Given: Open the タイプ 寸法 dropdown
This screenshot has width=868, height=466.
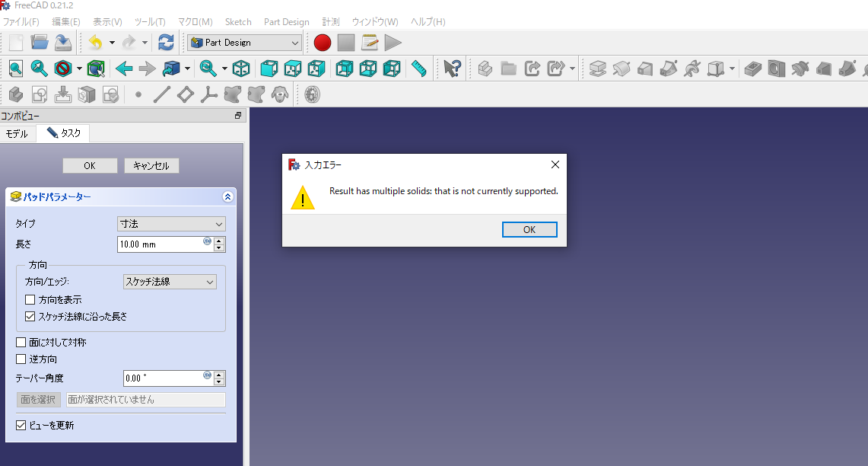Looking at the screenshot, I should tap(172, 224).
